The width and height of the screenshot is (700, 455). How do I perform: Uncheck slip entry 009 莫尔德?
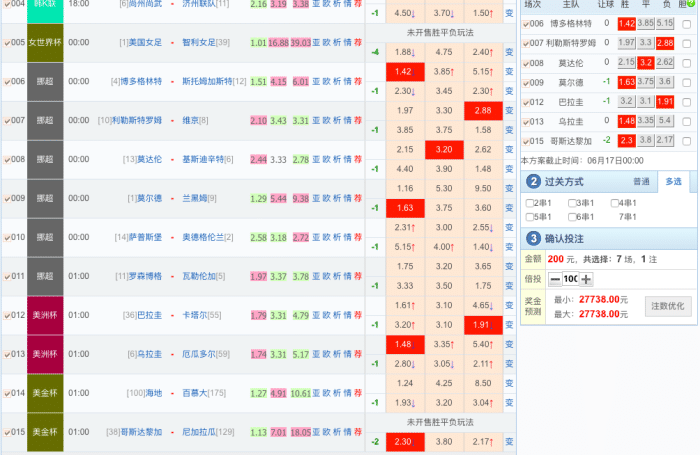tap(526, 83)
